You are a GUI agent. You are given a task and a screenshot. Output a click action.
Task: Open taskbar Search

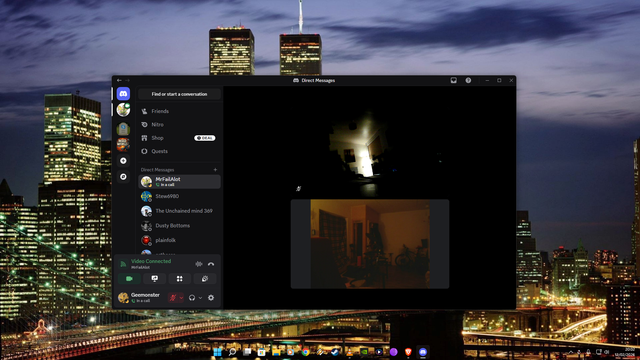pos(232,352)
